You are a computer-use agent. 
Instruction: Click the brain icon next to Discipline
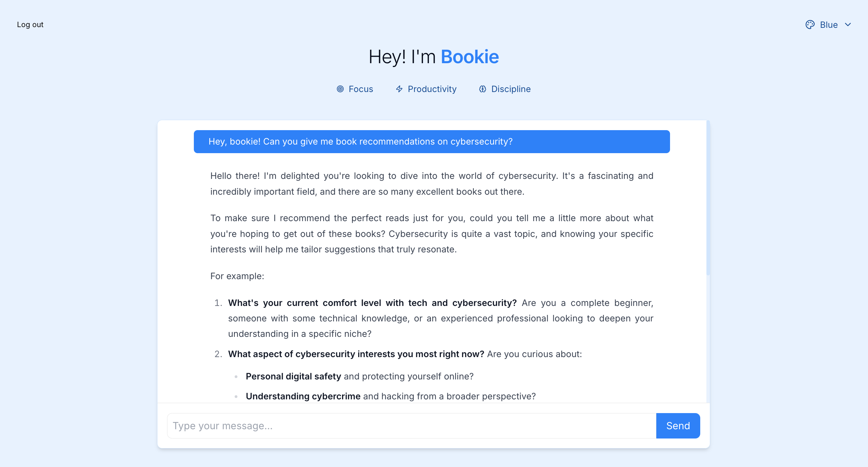click(x=482, y=89)
